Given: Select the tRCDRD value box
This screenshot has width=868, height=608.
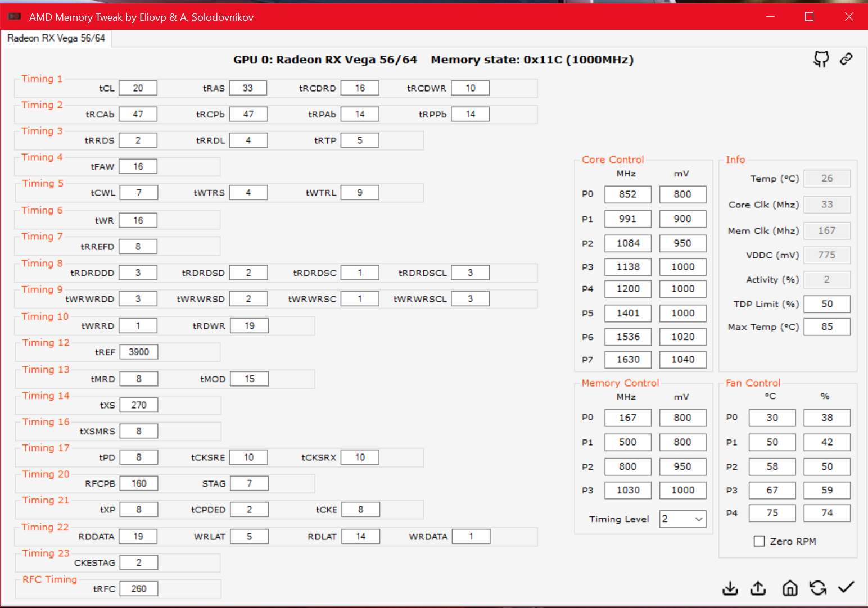Looking at the screenshot, I should [x=360, y=88].
